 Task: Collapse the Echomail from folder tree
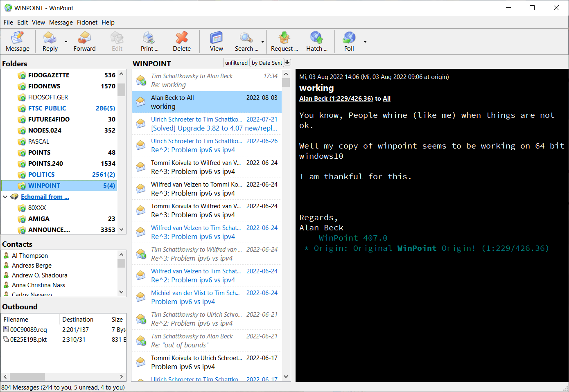click(5, 197)
